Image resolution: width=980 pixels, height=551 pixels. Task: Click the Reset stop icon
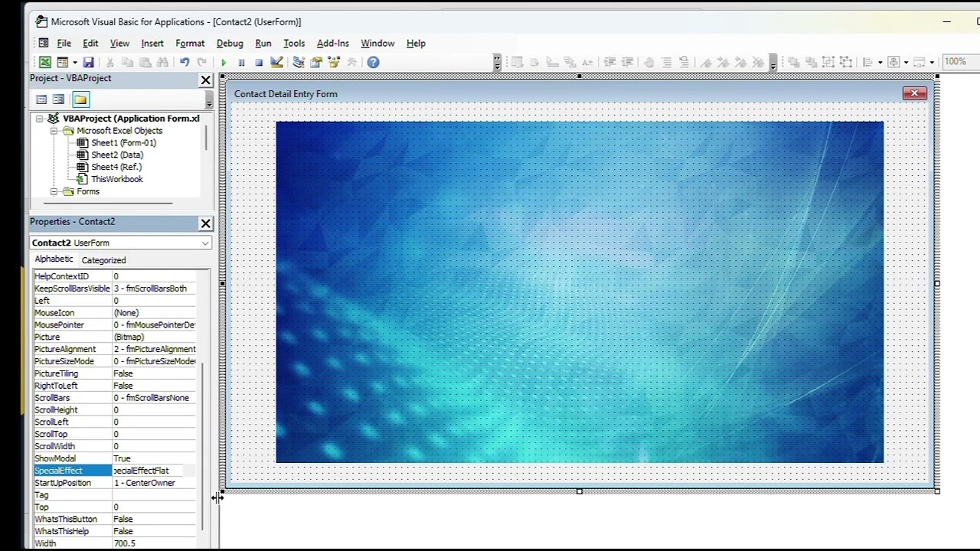[x=259, y=63]
